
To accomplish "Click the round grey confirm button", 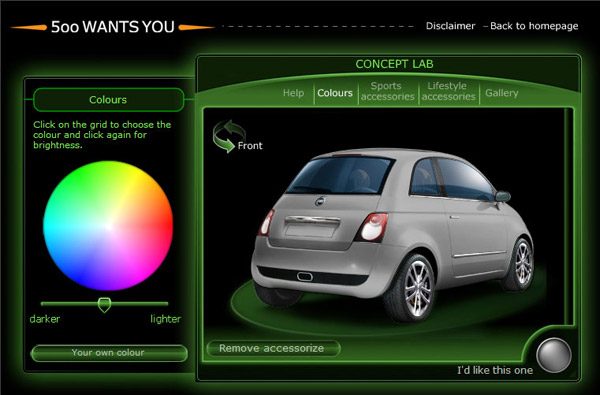I will (554, 355).
